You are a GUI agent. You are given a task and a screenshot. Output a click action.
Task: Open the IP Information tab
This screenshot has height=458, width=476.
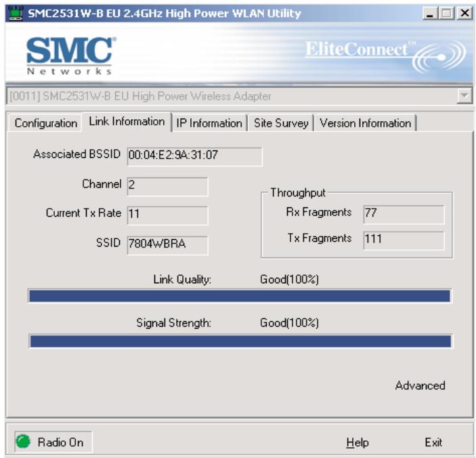(x=209, y=123)
